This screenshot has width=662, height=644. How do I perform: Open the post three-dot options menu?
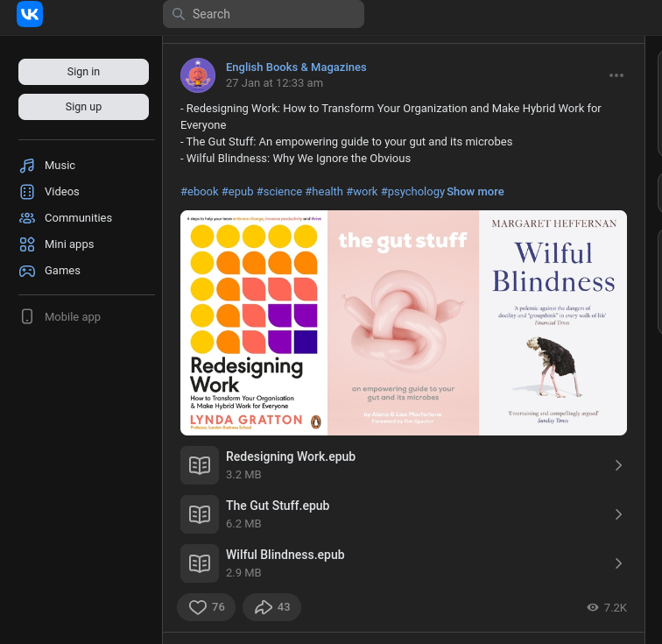pos(616,75)
